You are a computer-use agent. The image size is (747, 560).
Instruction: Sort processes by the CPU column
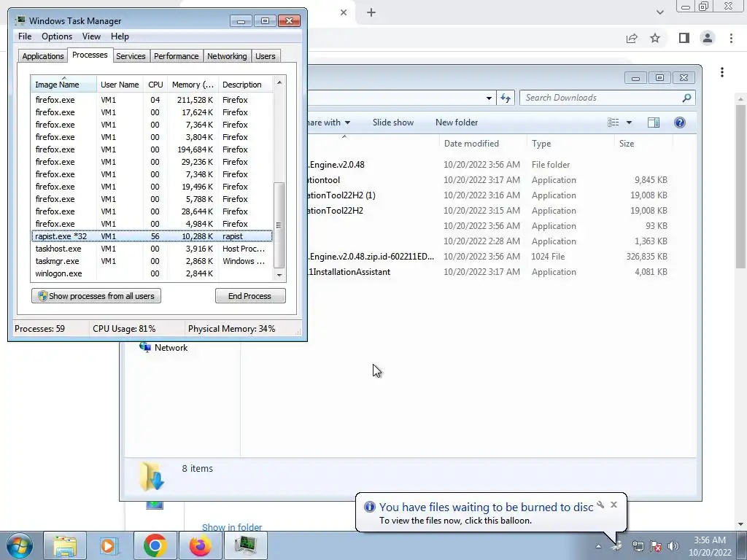click(x=155, y=85)
